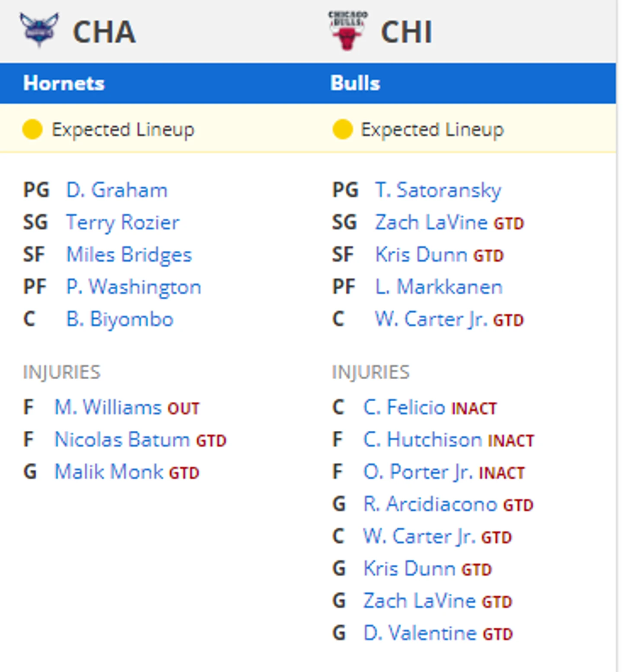Click the Hornets yellow Expected Lineup dot

(32, 129)
